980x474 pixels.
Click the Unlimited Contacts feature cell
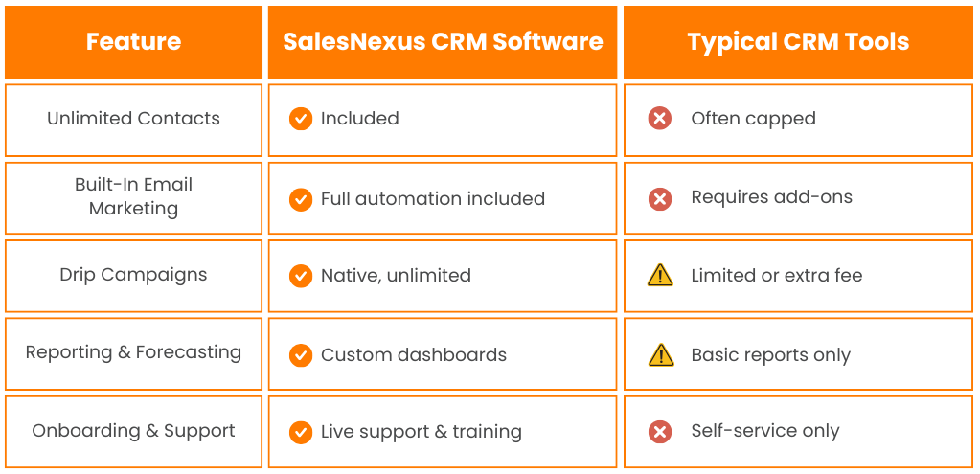click(x=133, y=119)
